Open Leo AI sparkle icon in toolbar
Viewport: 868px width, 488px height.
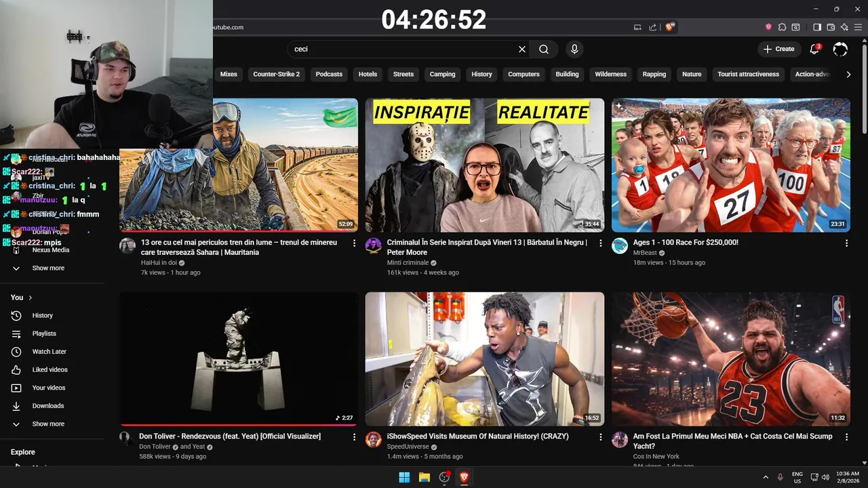point(844,27)
